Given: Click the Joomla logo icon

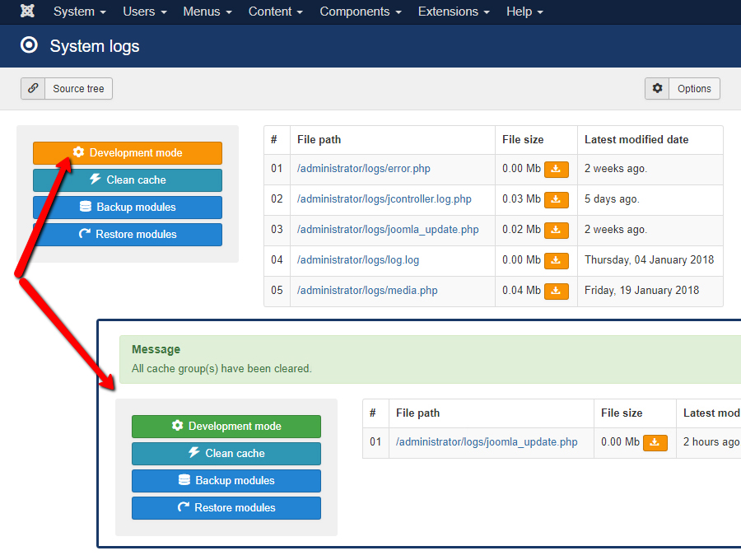Looking at the screenshot, I should (29, 12).
